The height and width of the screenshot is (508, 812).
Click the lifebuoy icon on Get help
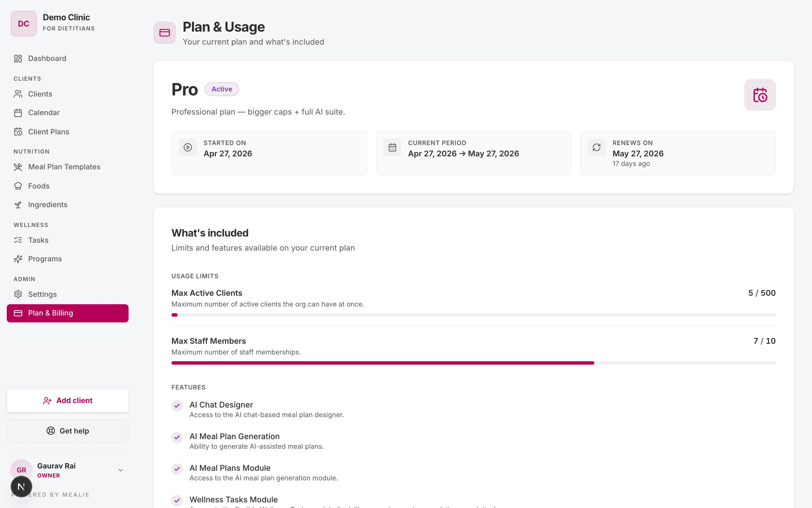click(x=51, y=431)
